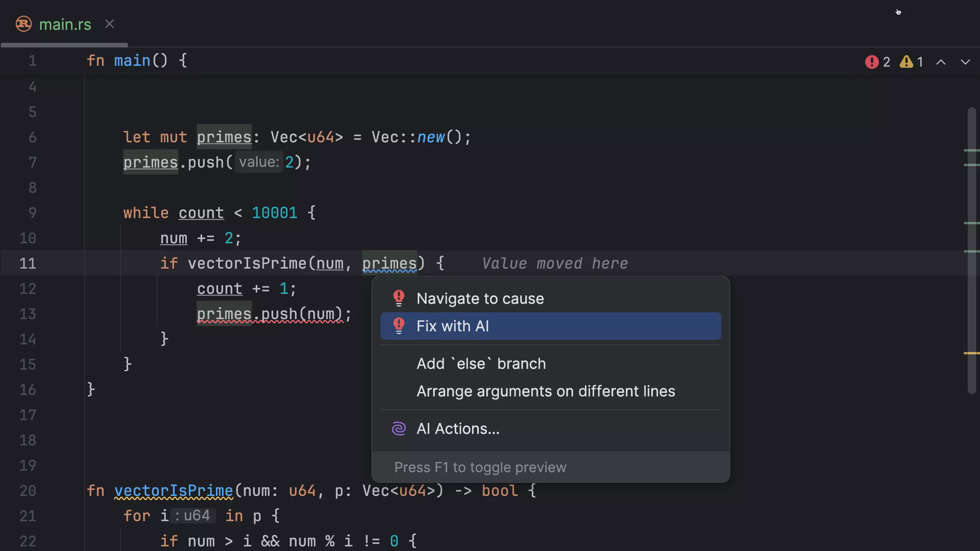Close the main.rs tab

[109, 24]
